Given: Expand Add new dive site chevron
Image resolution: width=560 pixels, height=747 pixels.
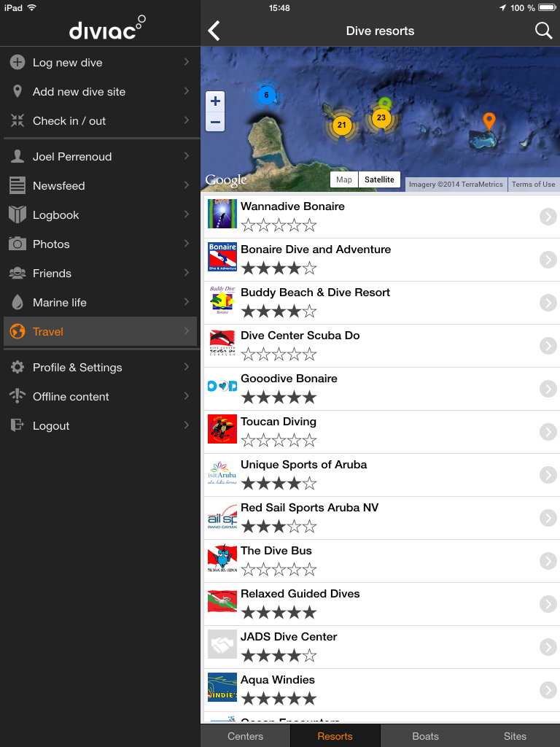Looking at the screenshot, I should pyautogui.click(x=186, y=91).
